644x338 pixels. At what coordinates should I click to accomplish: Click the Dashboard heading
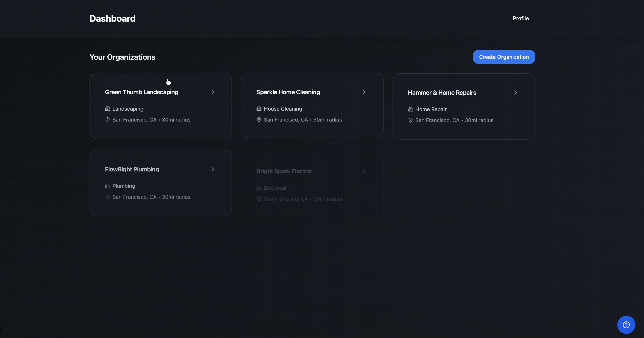point(112,18)
